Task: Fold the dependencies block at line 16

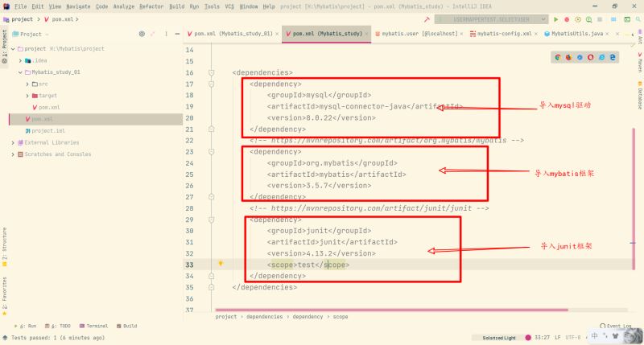Action: [211, 72]
